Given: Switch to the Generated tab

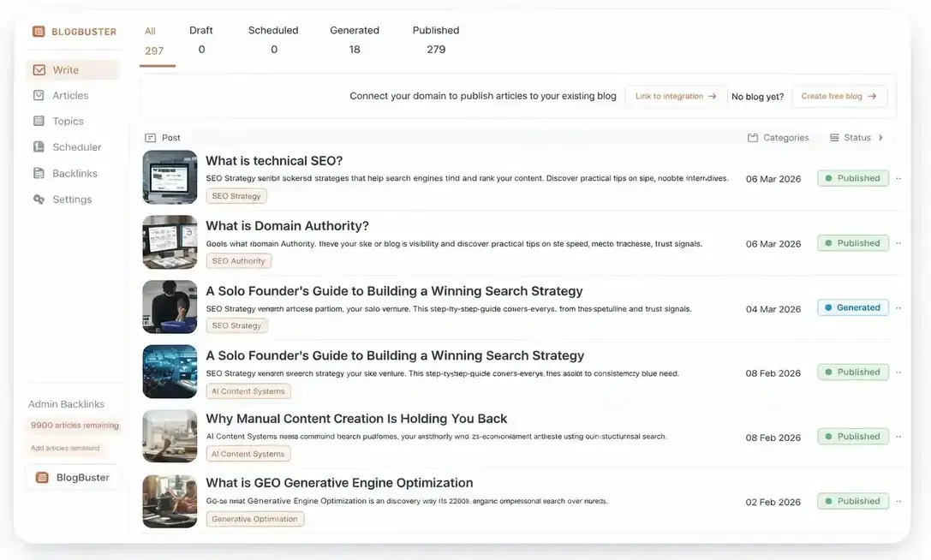Looking at the screenshot, I should (x=355, y=39).
